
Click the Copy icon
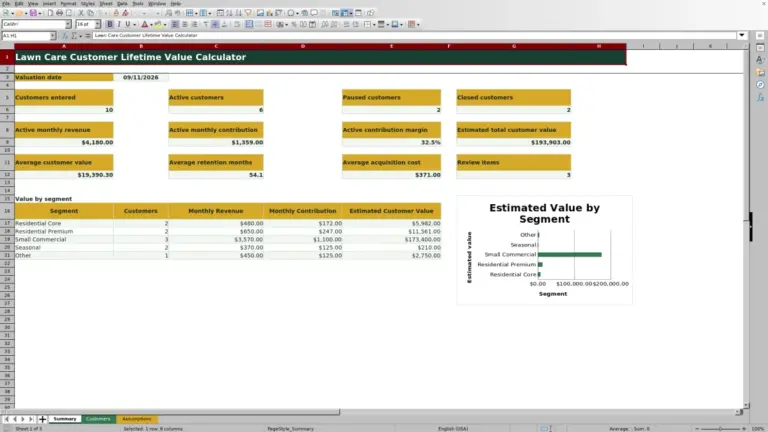[x=90, y=13]
